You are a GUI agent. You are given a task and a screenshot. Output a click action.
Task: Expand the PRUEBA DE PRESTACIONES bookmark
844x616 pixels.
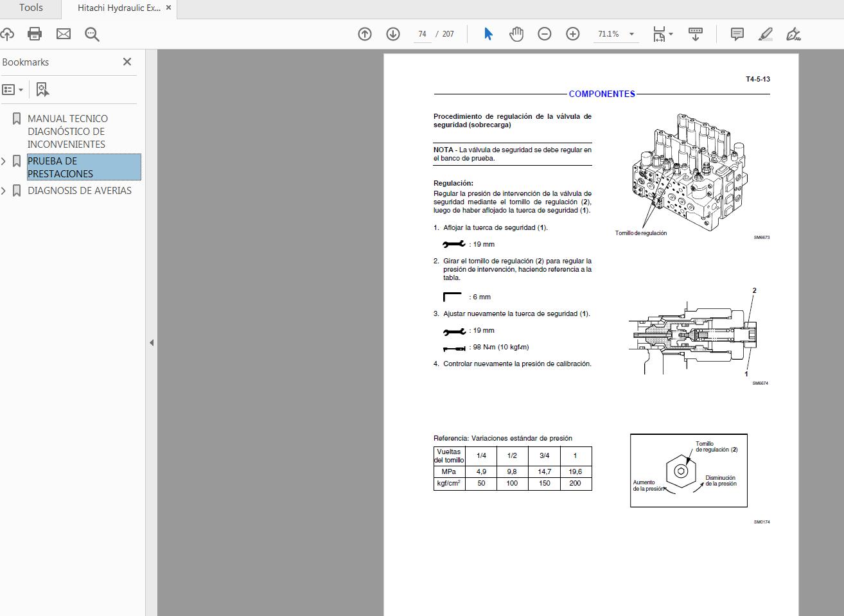click(4, 161)
